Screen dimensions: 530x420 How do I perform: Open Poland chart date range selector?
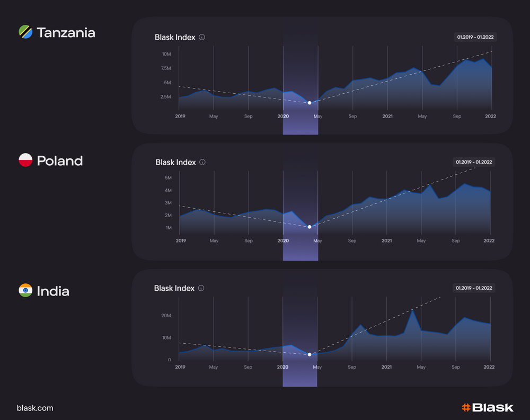click(x=474, y=162)
